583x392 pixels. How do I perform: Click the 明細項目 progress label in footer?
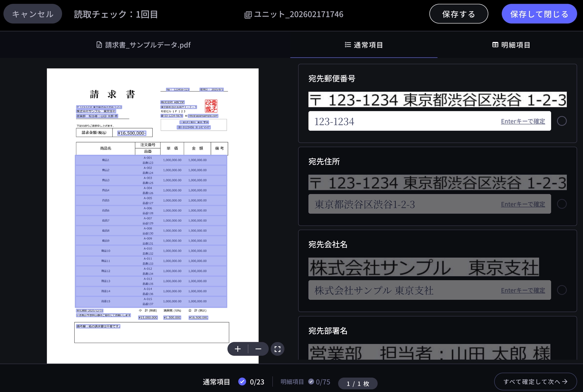[x=292, y=382]
